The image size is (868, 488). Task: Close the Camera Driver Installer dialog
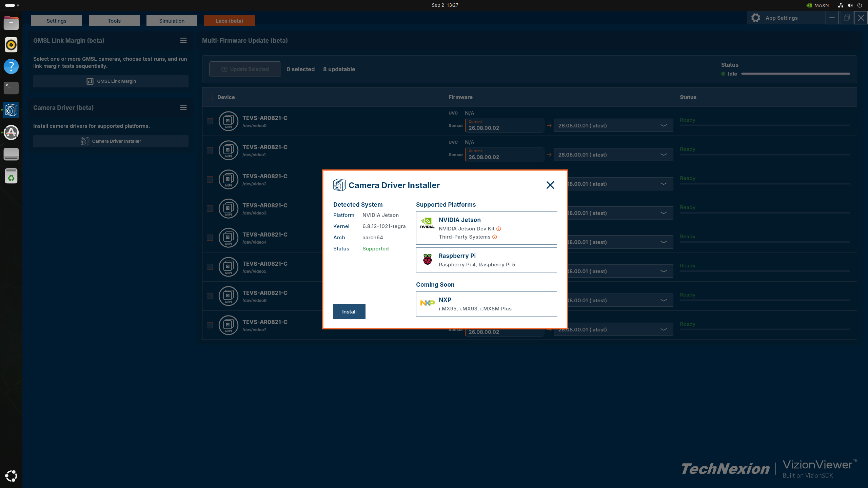coord(550,185)
